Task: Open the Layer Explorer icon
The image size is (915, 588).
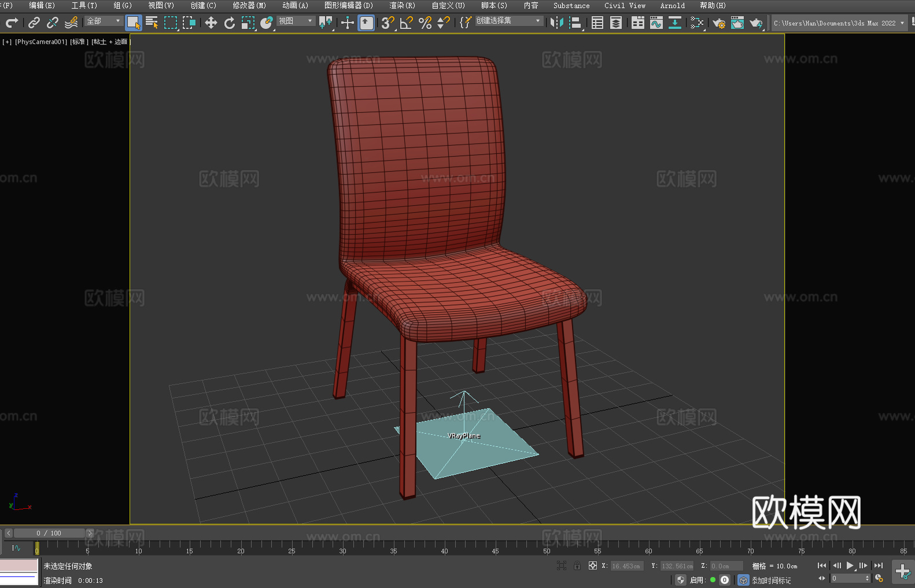Action: (616, 23)
